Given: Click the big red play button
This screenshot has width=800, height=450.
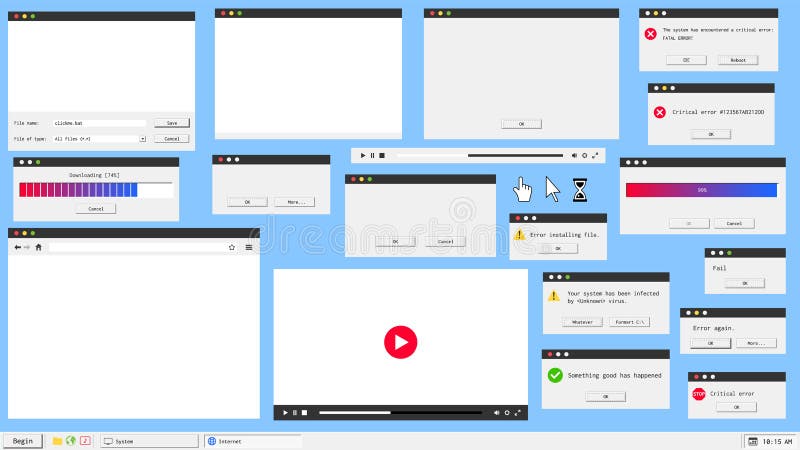Looking at the screenshot, I should pyautogui.click(x=401, y=342).
